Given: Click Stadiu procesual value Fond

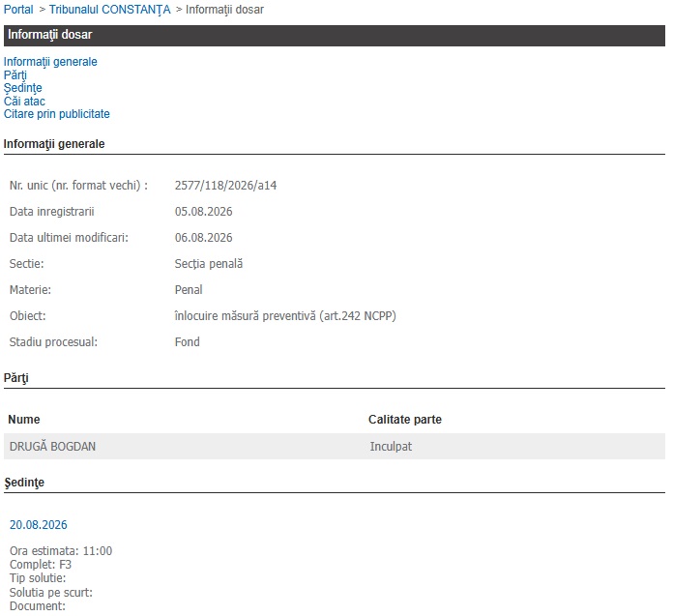Looking at the screenshot, I should (188, 342).
